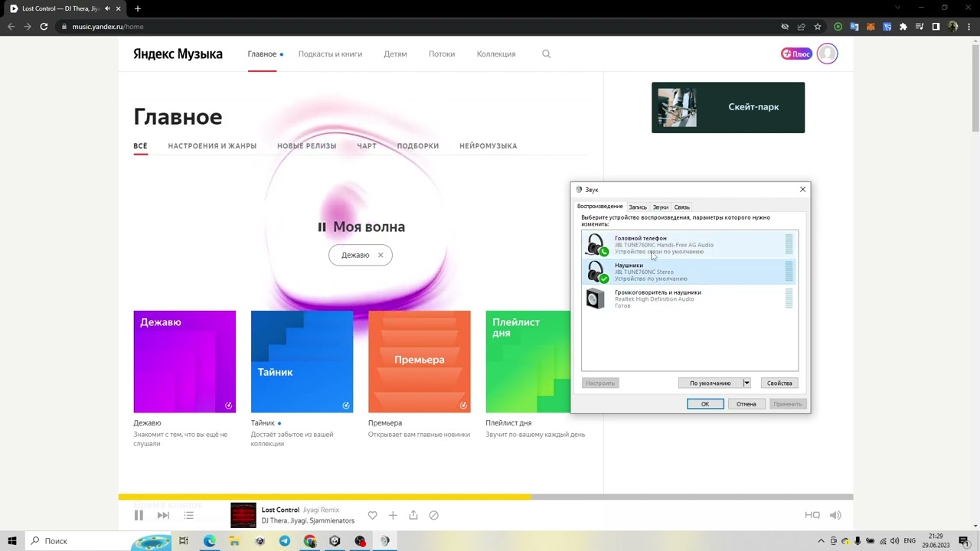Mute the Yandex Music player volume
The width and height of the screenshot is (980, 551).
[835, 516]
